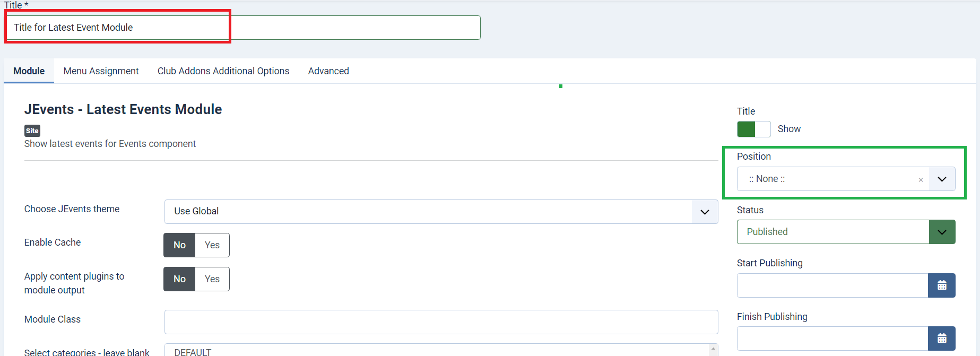Viewport: 980px width, 356px height.
Task: Set Apply content plugins to Yes
Action: tap(212, 279)
